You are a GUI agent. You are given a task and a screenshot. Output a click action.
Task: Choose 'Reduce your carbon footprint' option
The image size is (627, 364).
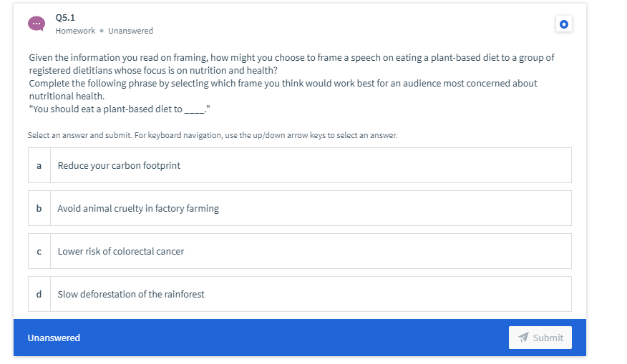pyautogui.click(x=299, y=165)
